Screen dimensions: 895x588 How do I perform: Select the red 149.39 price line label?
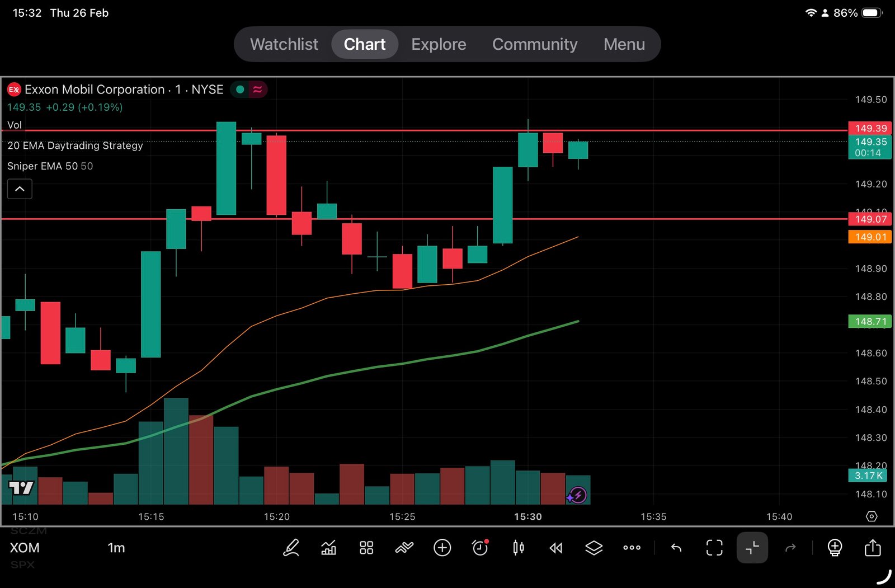pyautogui.click(x=870, y=129)
